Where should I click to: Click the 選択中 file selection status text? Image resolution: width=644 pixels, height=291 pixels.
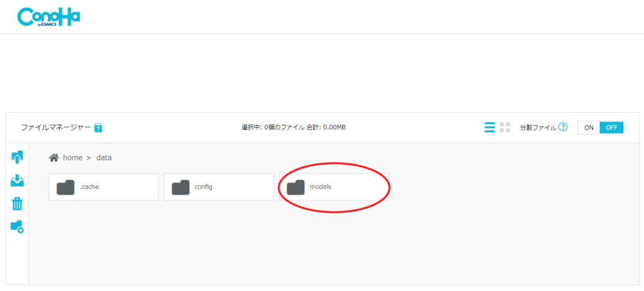coord(293,127)
